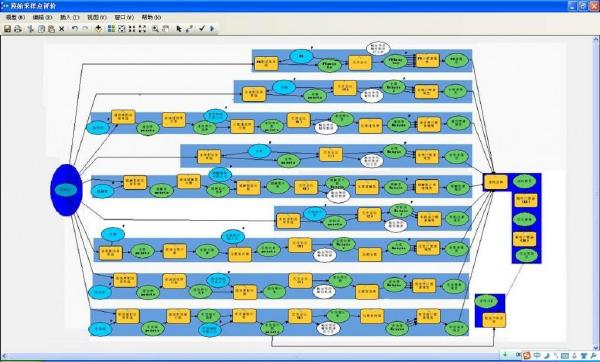This screenshot has width=600, height=362.
Task: Delete selection with the X icon
Action: coord(62,29)
